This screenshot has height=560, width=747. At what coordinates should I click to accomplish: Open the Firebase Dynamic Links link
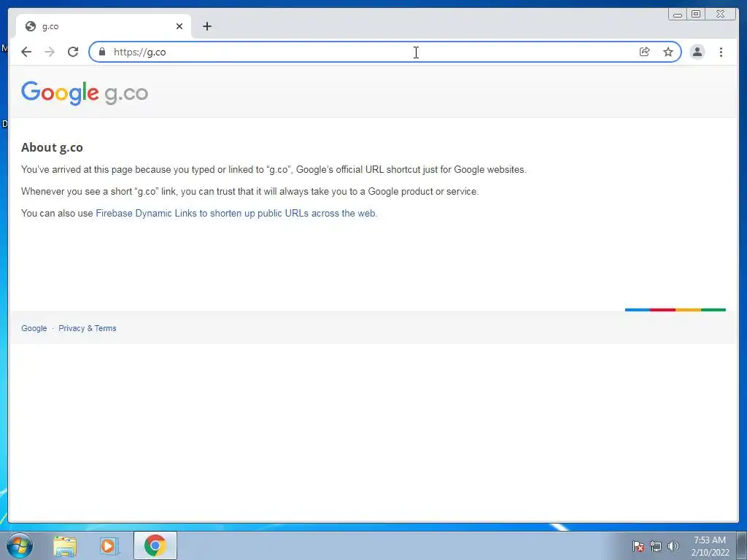tap(236, 214)
